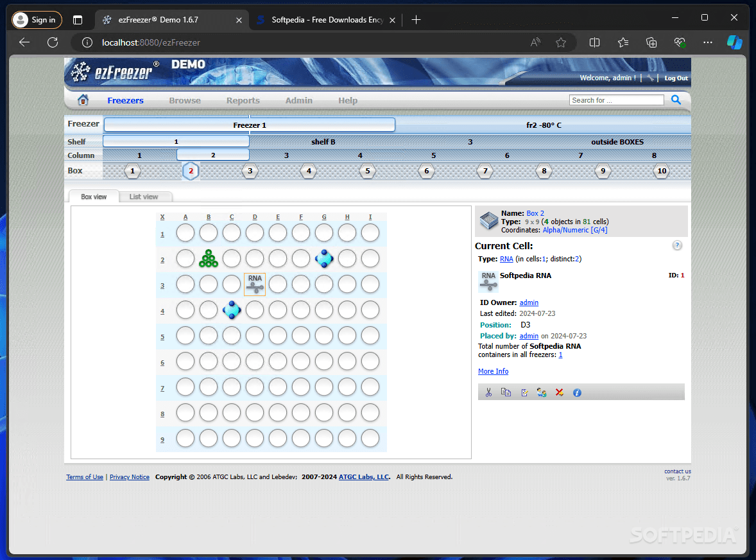The width and height of the screenshot is (756, 560).
Task: Click the copy container icon
Action: 506,392
